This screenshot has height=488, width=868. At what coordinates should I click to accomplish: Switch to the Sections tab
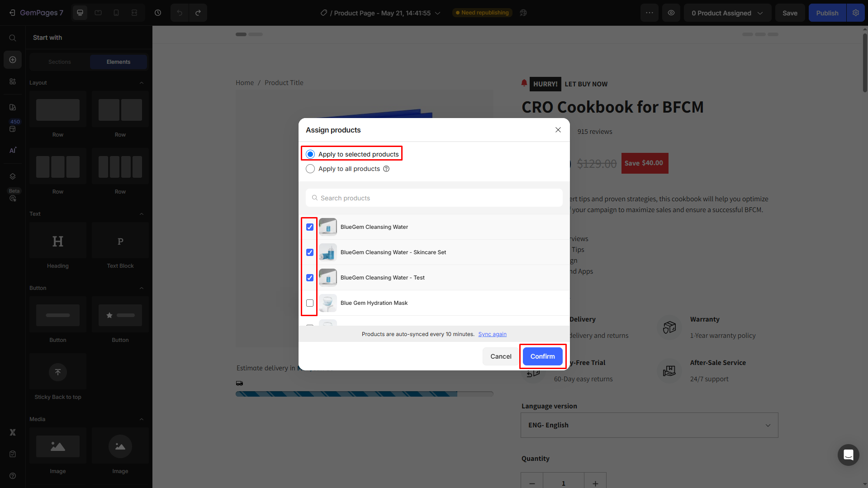click(58, 62)
